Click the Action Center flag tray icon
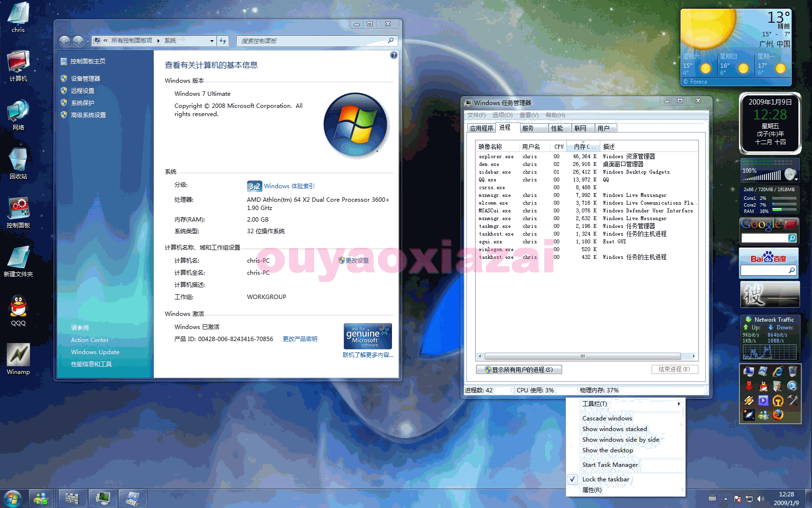Viewport: 812px width, 508px height. point(738,499)
